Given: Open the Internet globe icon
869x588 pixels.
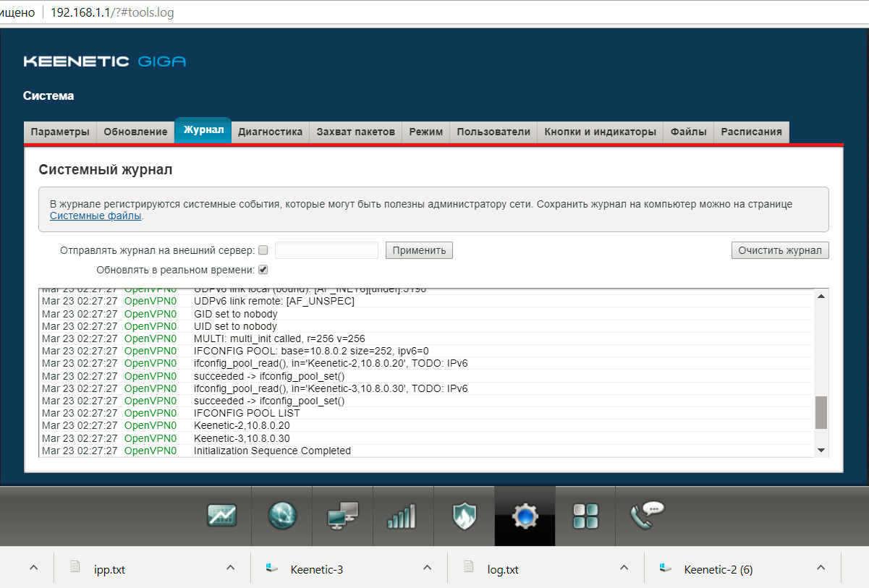Looking at the screenshot, I should (282, 516).
